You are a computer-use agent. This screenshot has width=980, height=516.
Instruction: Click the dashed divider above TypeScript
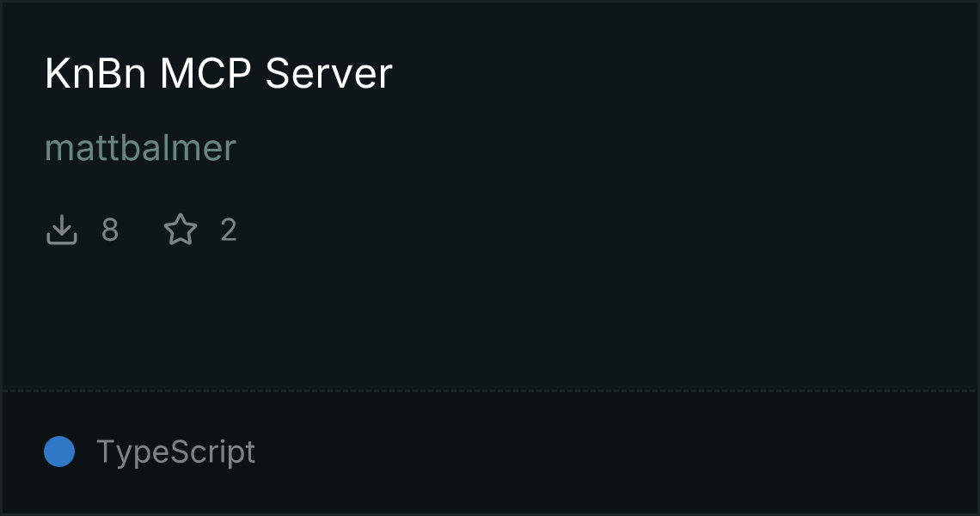click(x=490, y=391)
